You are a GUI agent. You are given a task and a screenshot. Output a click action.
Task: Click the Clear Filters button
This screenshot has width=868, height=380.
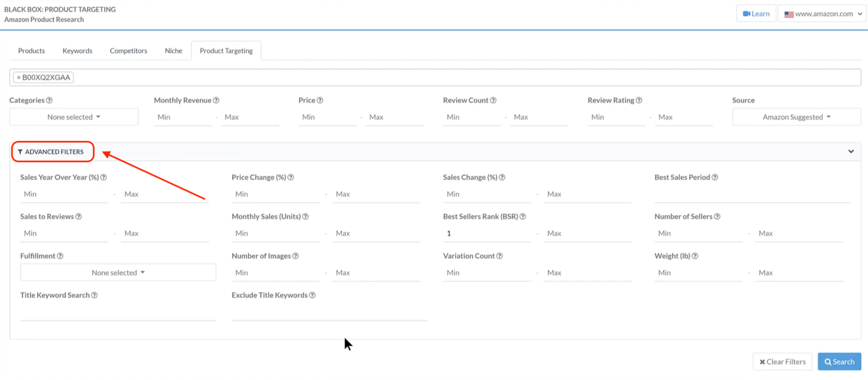pos(782,362)
